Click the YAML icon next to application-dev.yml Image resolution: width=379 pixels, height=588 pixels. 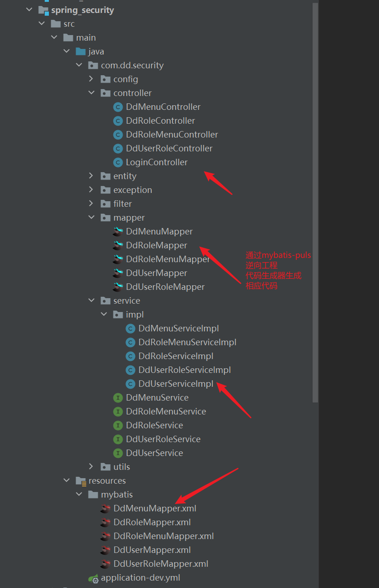(x=93, y=577)
